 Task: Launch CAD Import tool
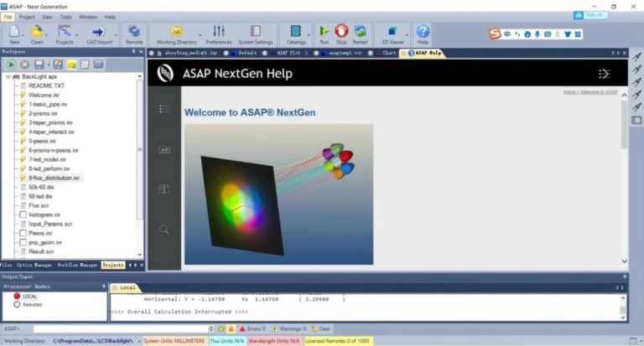(x=99, y=34)
